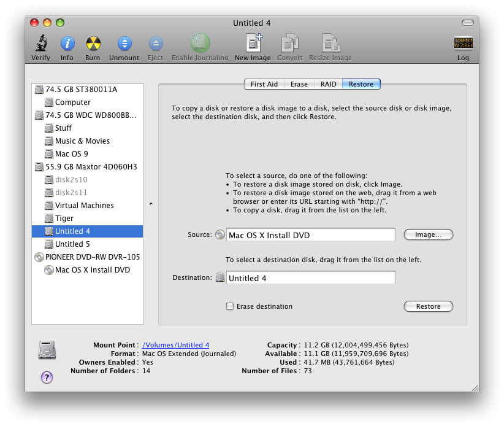Screen dimensions: 504x426
Task: Select the Computer volume name
Action: [x=73, y=103]
